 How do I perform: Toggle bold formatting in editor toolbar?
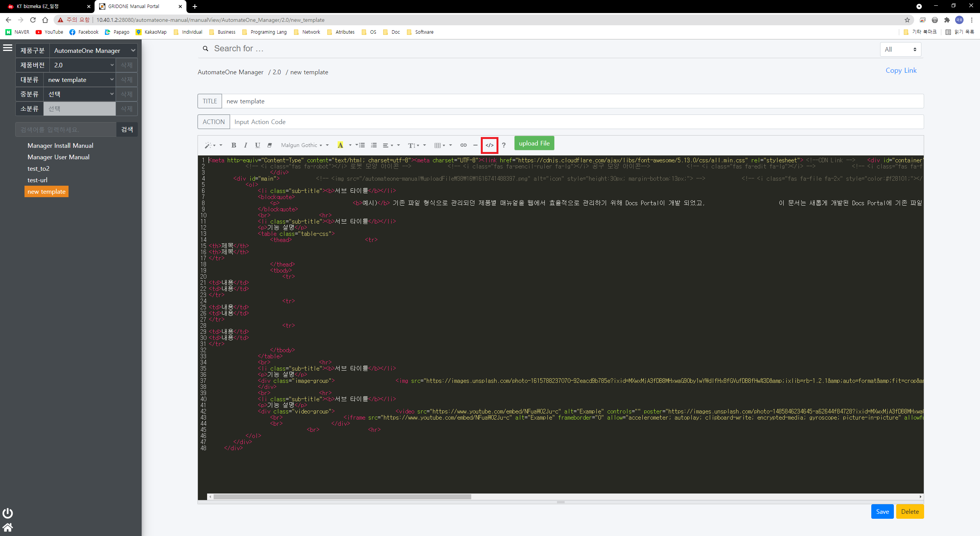pos(234,145)
